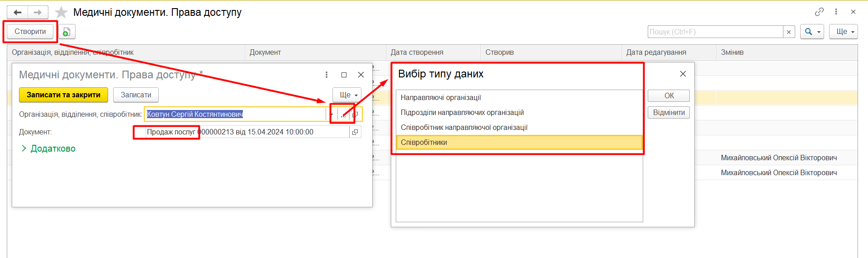Open the document field's open-form icon

pos(355,132)
